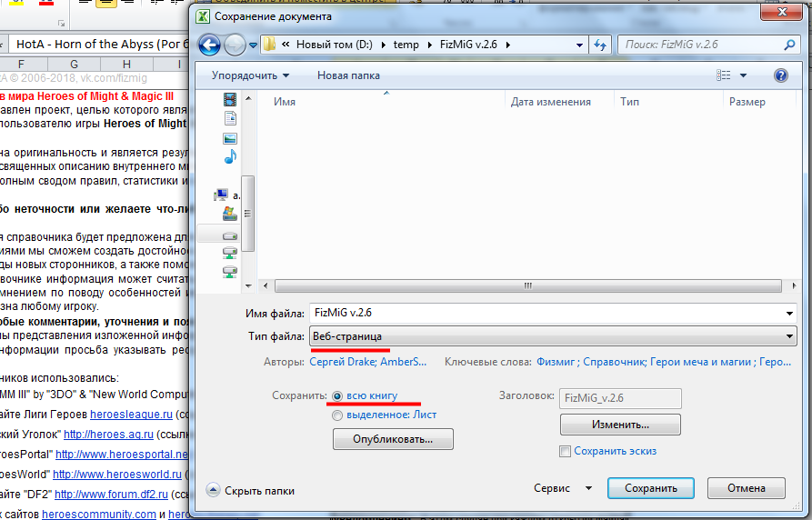This screenshot has height=520, width=812.
Task: Select the Videos library icon in navigation pane
Action: click(230, 99)
